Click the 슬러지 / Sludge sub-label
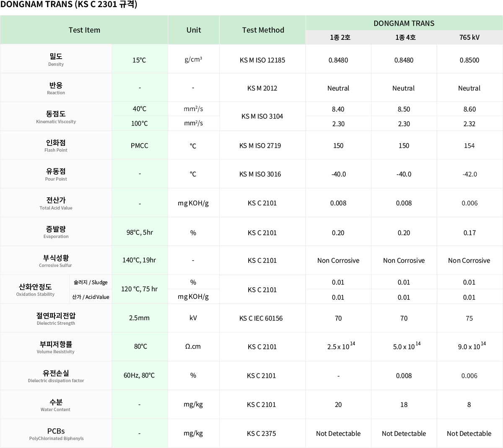Screen dimensions: 503x448 pyautogui.click(x=91, y=282)
